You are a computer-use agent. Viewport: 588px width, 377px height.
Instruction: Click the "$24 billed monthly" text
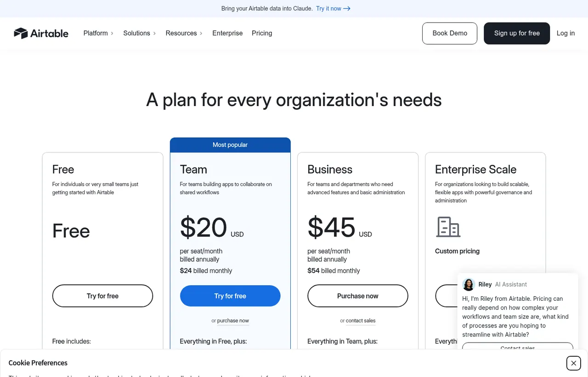click(x=206, y=270)
